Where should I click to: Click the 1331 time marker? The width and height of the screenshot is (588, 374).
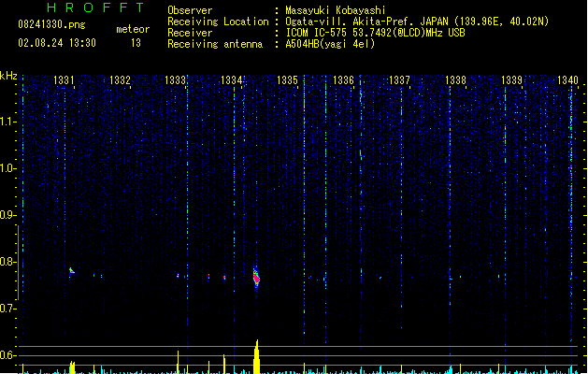(64, 79)
